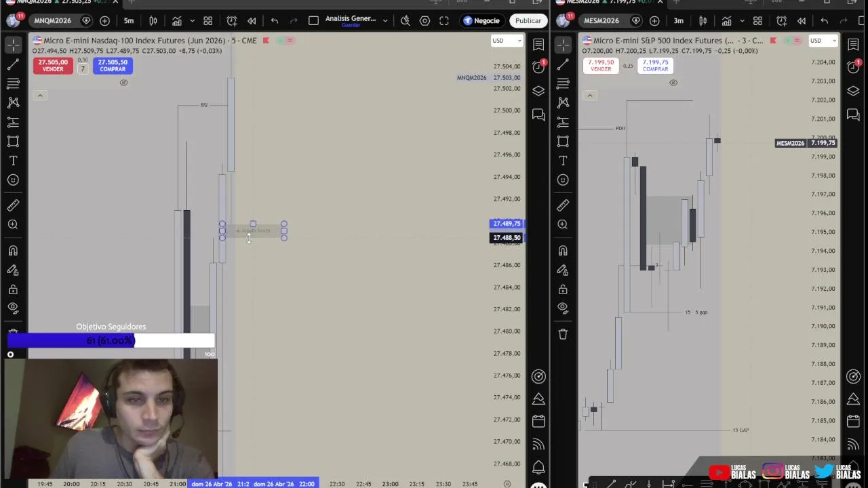Open forecasting and measurement tools, left chart
The image size is (868, 488).
pos(13,123)
